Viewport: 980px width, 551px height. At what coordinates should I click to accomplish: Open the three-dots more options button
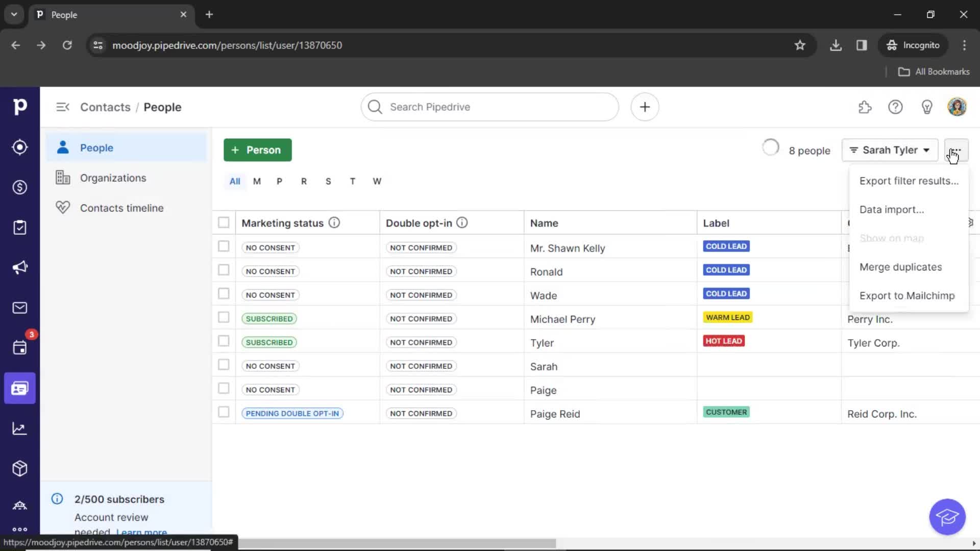[x=956, y=150]
